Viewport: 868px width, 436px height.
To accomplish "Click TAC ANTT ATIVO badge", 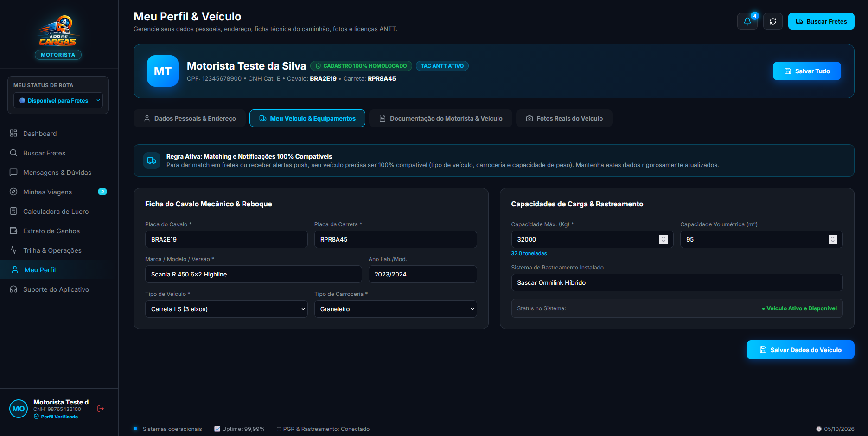I will click(x=442, y=66).
